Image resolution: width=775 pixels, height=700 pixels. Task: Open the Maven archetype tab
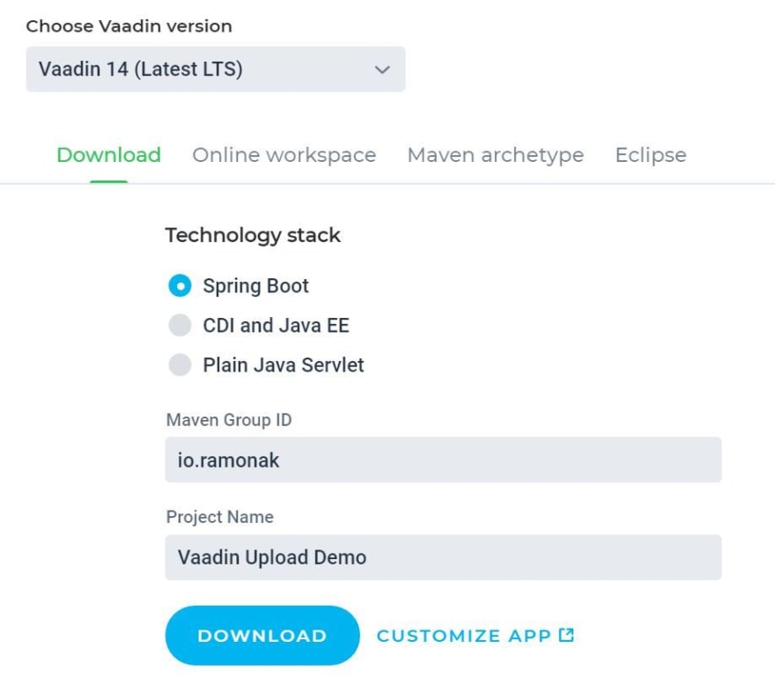[x=495, y=155]
